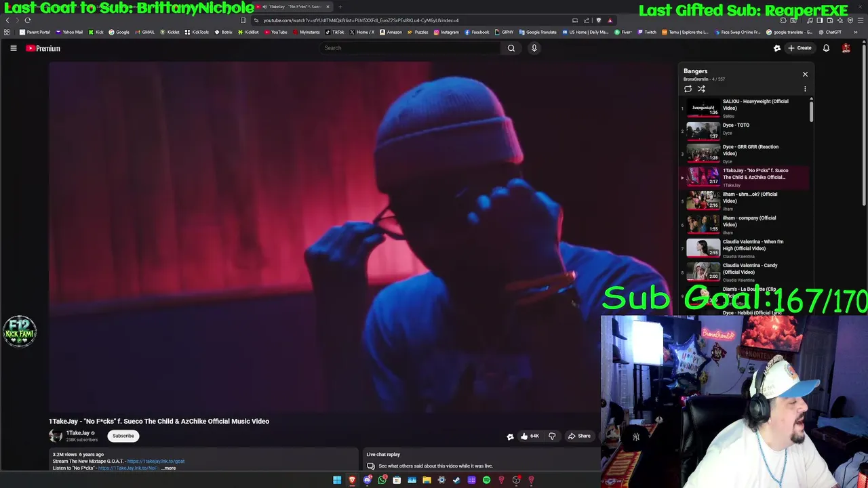Image resolution: width=868 pixels, height=488 pixels.
Task: Click icon left of Create button
Action: (x=777, y=48)
